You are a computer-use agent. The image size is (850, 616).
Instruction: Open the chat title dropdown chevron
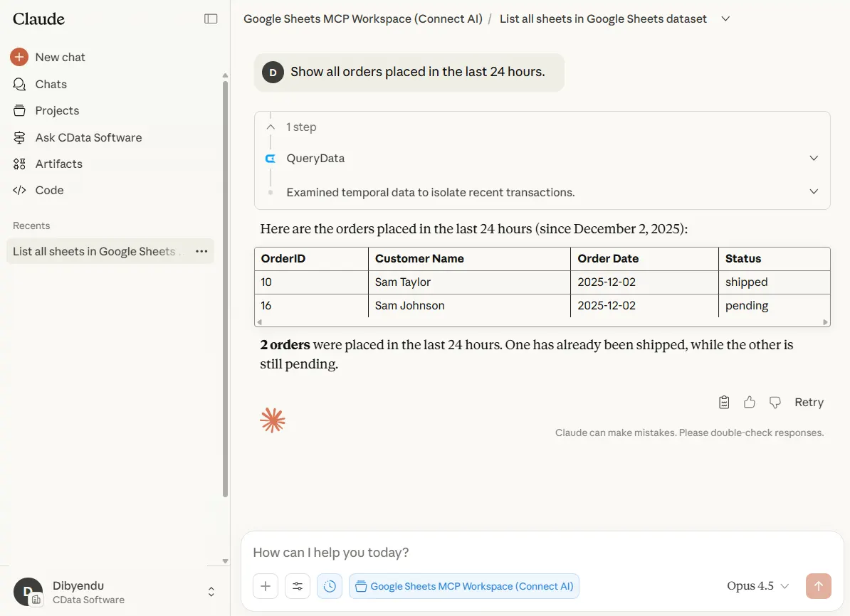click(725, 19)
